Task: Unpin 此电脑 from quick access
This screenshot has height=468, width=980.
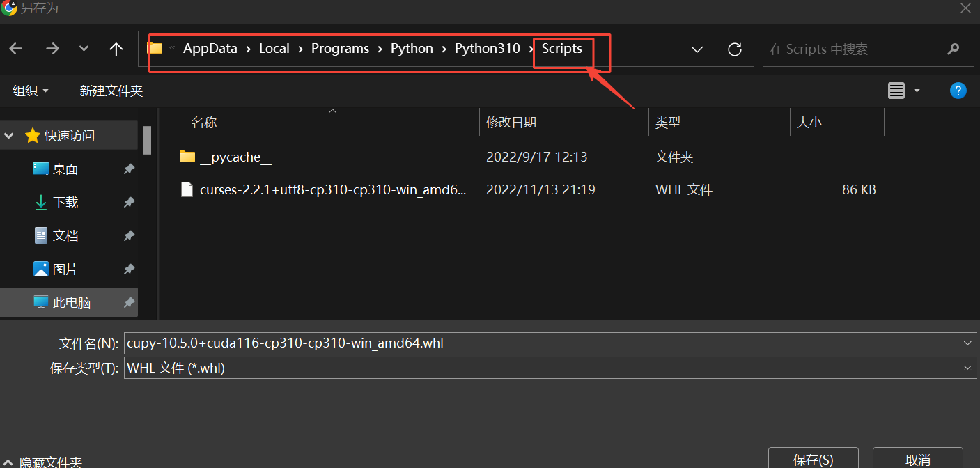Action: click(x=129, y=302)
